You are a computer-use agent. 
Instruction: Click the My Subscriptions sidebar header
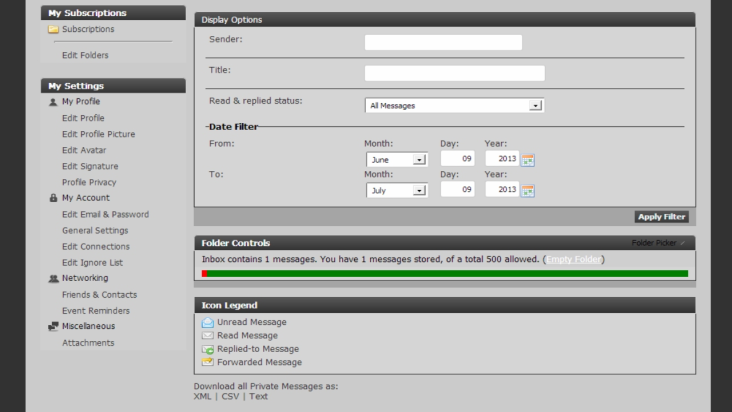coord(113,13)
